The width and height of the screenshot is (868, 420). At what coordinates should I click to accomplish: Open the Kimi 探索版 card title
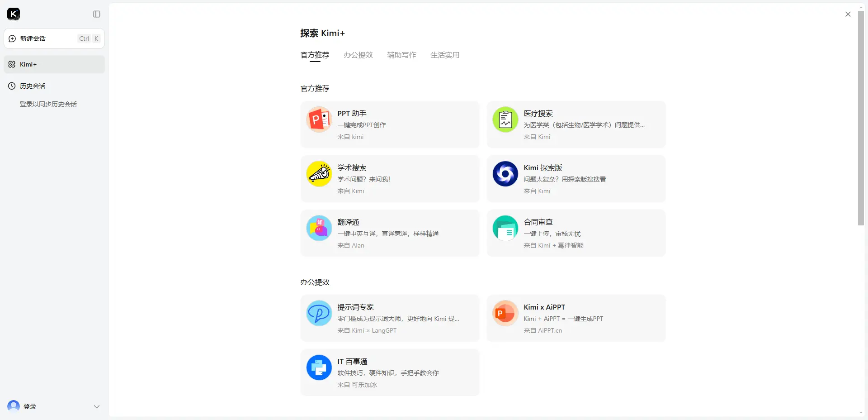(x=543, y=168)
